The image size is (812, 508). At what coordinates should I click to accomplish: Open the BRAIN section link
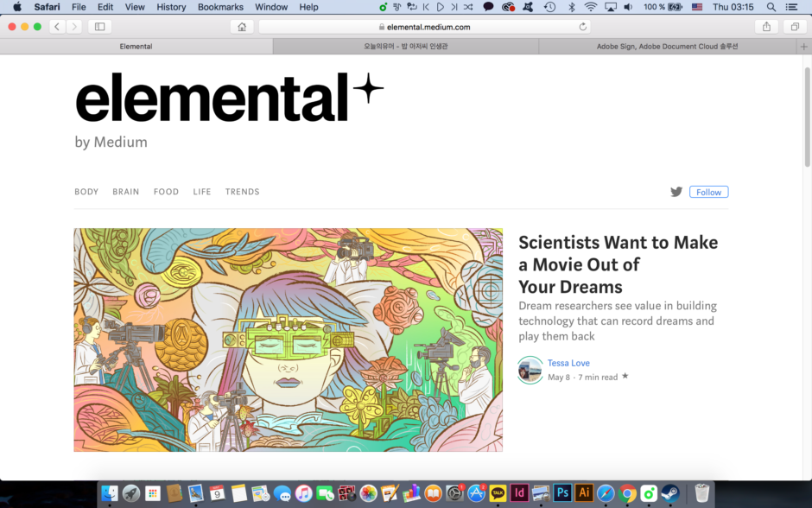[126, 192]
